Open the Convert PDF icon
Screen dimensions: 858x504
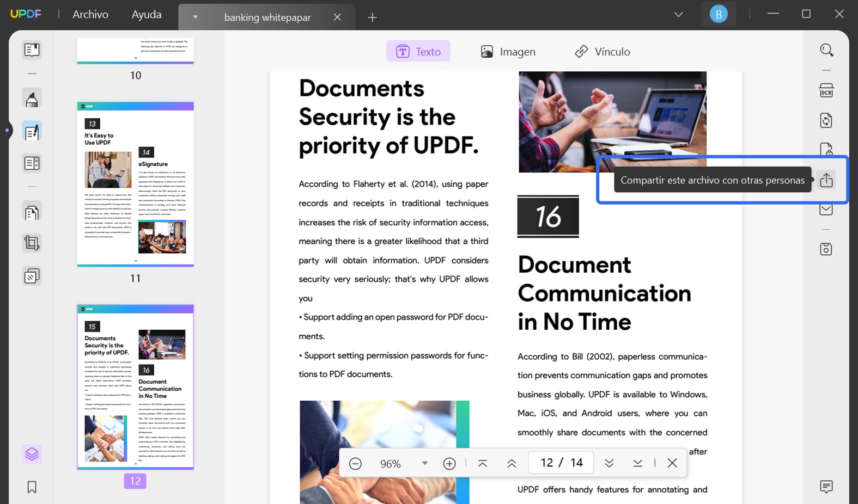[x=826, y=120]
